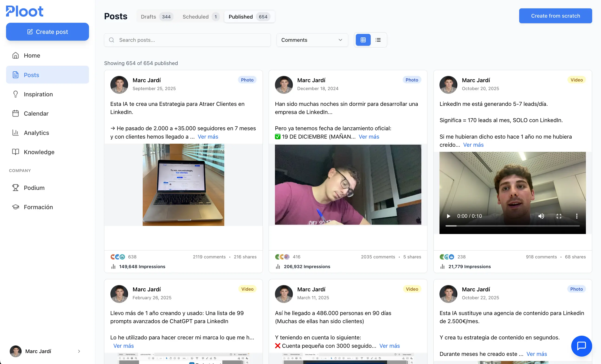Click reaction icons beside 416 count
This screenshot has height=364, width=601.
coord(282,257)
